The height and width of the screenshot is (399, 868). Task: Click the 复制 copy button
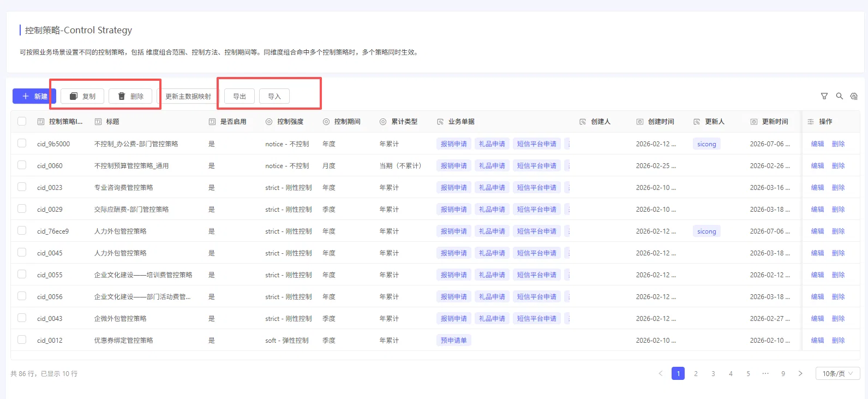(x=82, y=96)
